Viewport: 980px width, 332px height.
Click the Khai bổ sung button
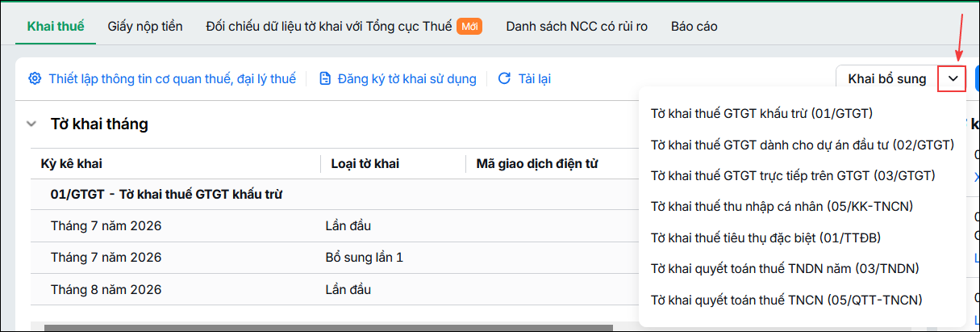(887, 79)
